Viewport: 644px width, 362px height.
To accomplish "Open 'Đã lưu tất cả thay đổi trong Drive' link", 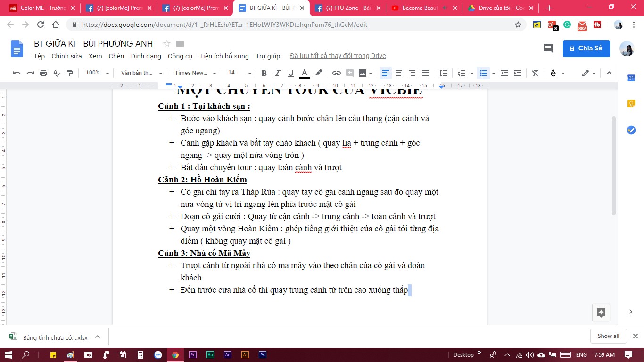I will pos(338,56).
